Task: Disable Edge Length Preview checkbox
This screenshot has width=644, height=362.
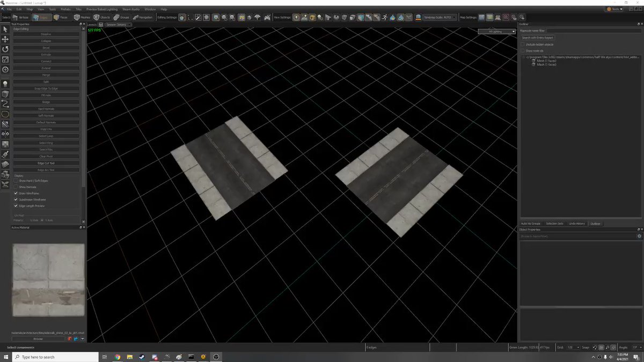Action: pos(16,205)
